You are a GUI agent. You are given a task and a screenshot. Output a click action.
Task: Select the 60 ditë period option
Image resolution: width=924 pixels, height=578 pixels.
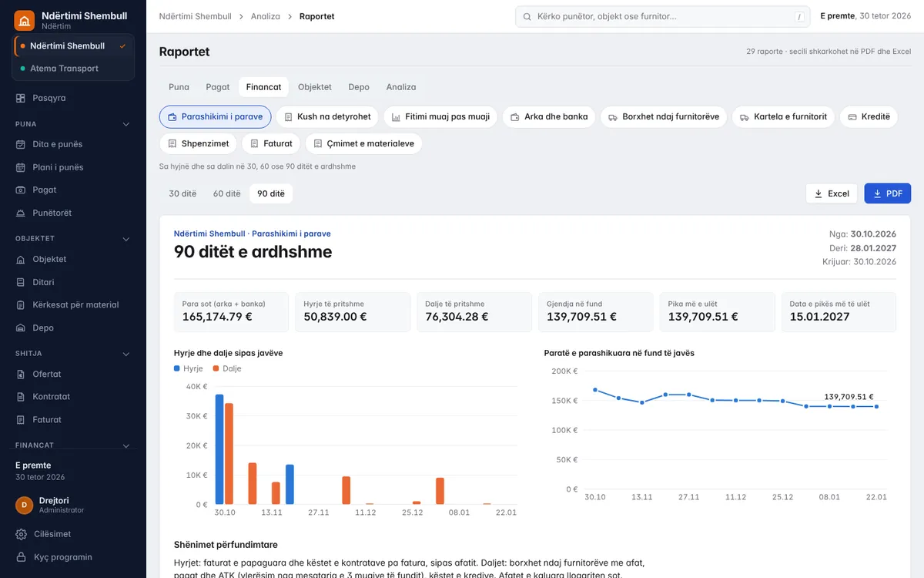tap(227, 193)
